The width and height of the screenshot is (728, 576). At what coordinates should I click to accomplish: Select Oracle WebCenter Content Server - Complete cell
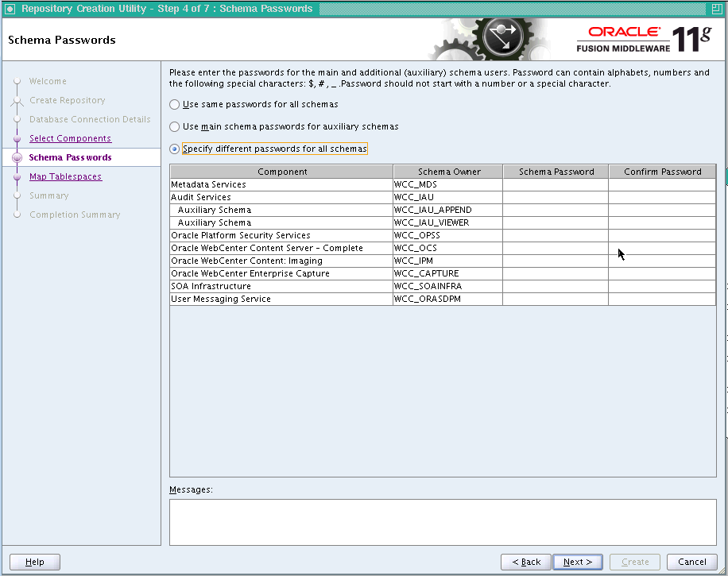coord(281,249)
